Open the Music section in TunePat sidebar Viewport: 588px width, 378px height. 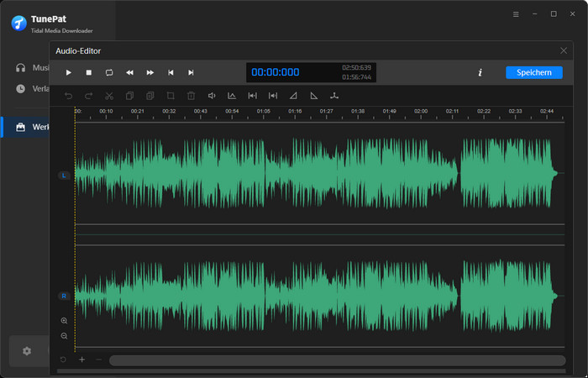[x=32, y=68]
